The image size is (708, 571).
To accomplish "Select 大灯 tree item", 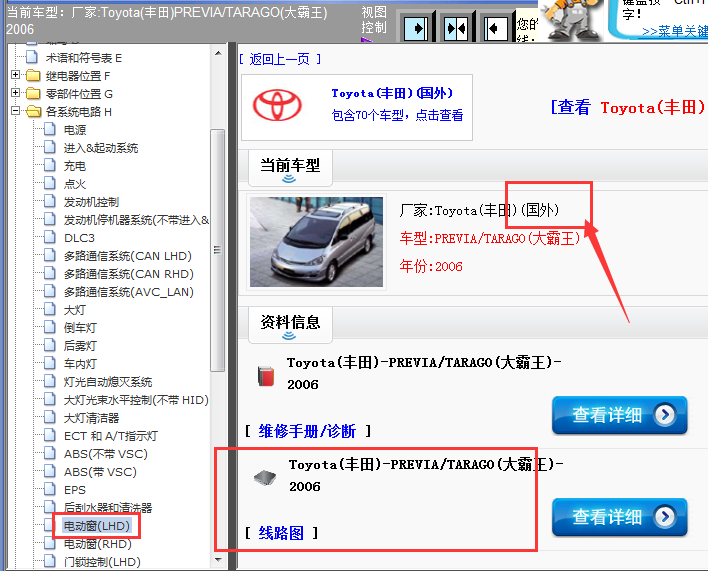I will tap(75, 310).
